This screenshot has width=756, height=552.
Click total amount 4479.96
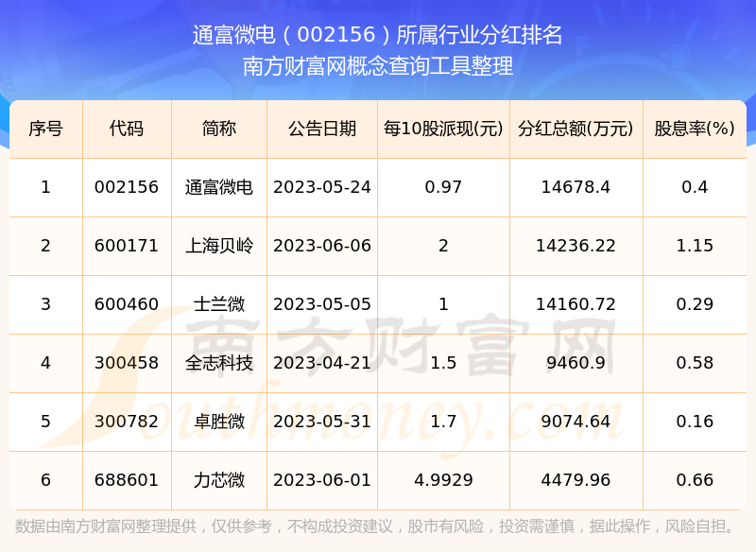click(576, 480)
